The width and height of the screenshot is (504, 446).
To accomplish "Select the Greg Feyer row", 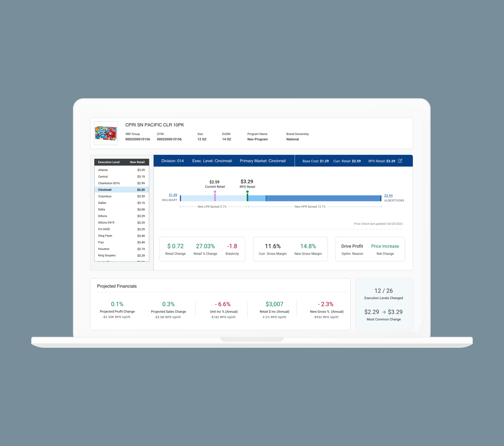I will (x=122, y=236).
